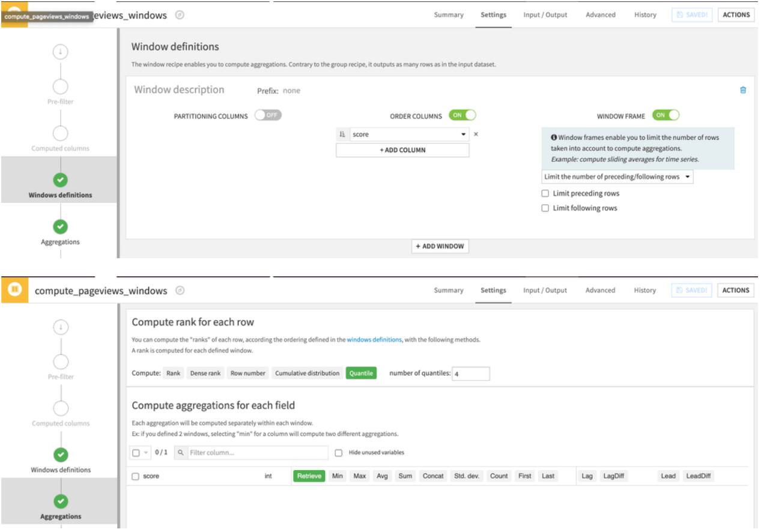Image resolution: width=764 pixels, height=532 pixels.
Task: Turn off the Order Columns toggle
Action: tap(462, 115)
